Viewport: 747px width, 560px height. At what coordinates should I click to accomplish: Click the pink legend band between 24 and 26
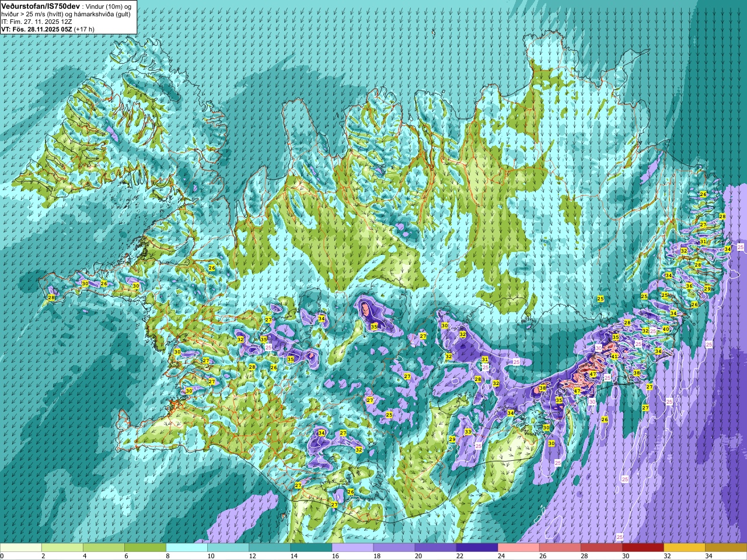tap(518, 548)
